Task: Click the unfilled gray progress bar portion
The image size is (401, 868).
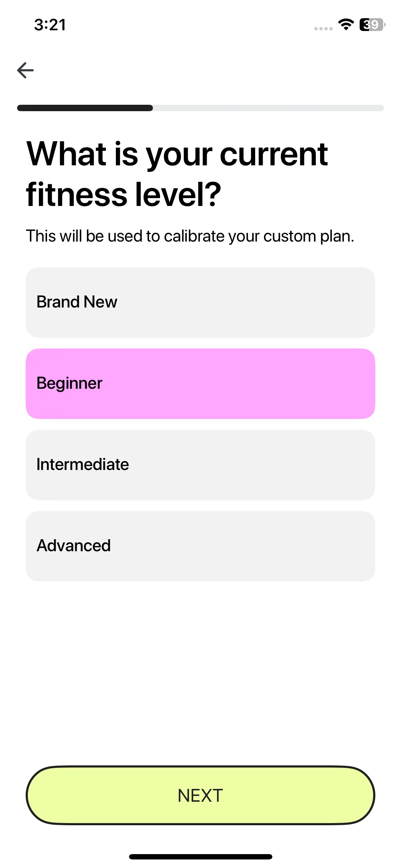Action: click(268, 108)
